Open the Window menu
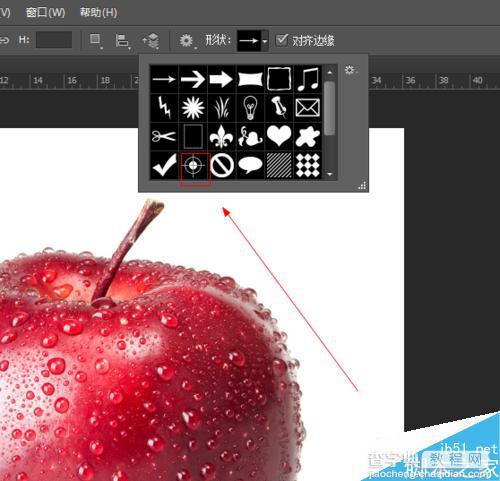 point(45,13)
